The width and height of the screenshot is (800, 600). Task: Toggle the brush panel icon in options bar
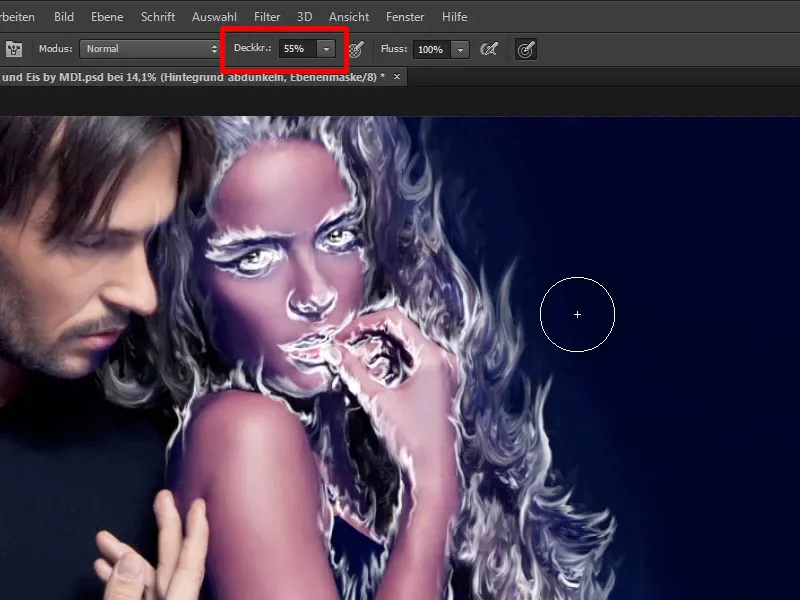pyautogui.click(x=15, y=49)
